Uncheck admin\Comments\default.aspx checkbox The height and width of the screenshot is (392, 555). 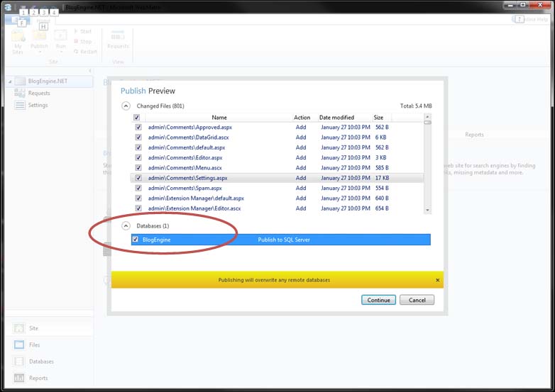(x=138, y=147)
